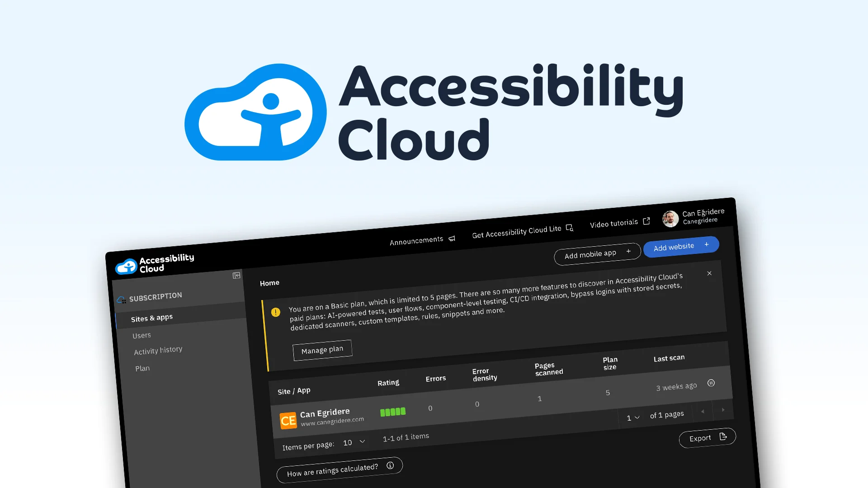This screenshot has width=868, height=488.
Task: Click the 'of 1 pages' text
Action: click(667, 415)
